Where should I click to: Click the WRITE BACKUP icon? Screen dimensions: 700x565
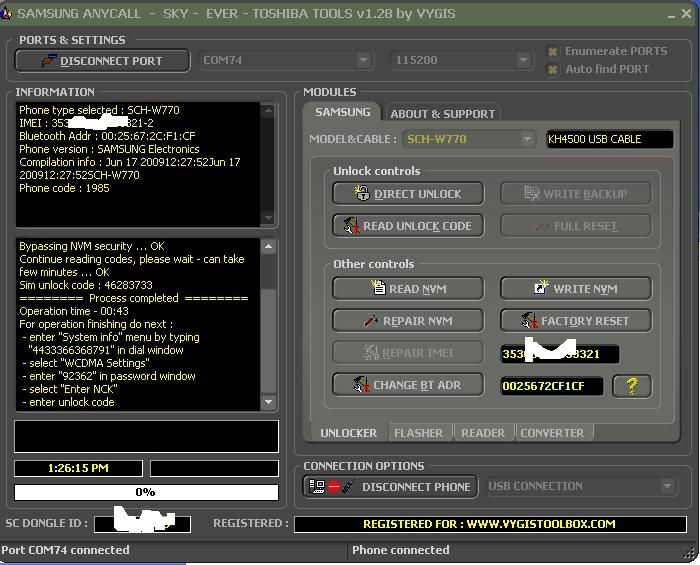[531, 193]
